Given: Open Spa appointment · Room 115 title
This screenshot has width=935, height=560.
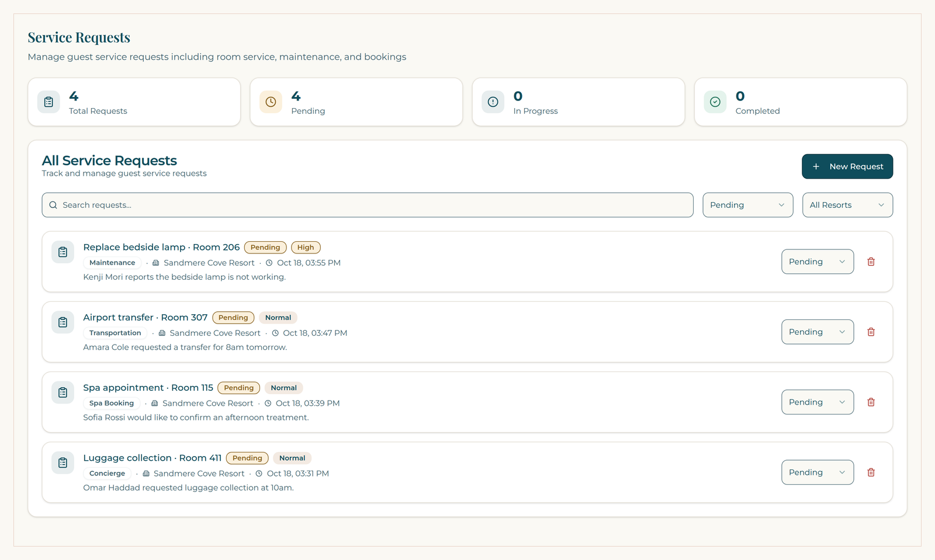Looking at the screenshot, I should click(148, 388).
